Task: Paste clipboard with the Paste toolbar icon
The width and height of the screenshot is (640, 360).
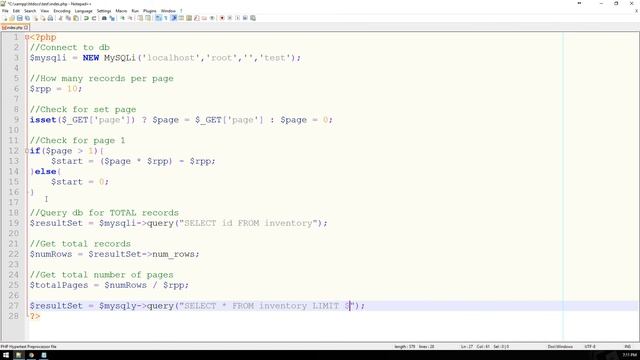Action: click(x=76, y=18)
